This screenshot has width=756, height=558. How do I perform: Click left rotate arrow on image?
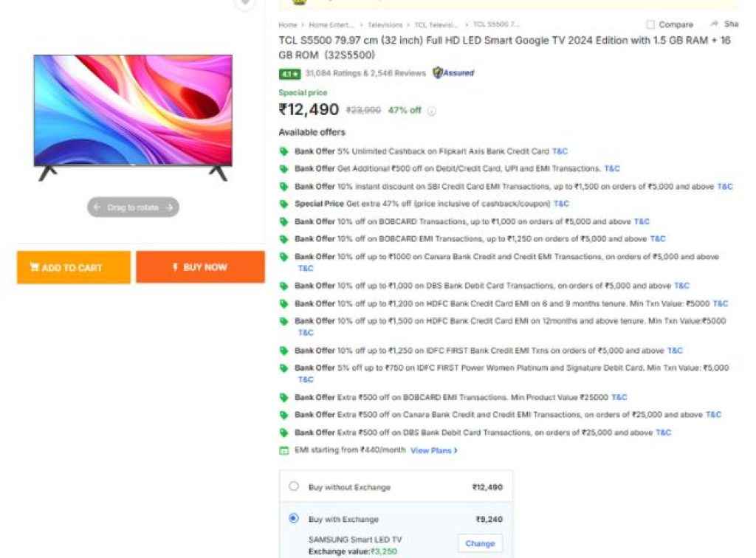(97, 207)
